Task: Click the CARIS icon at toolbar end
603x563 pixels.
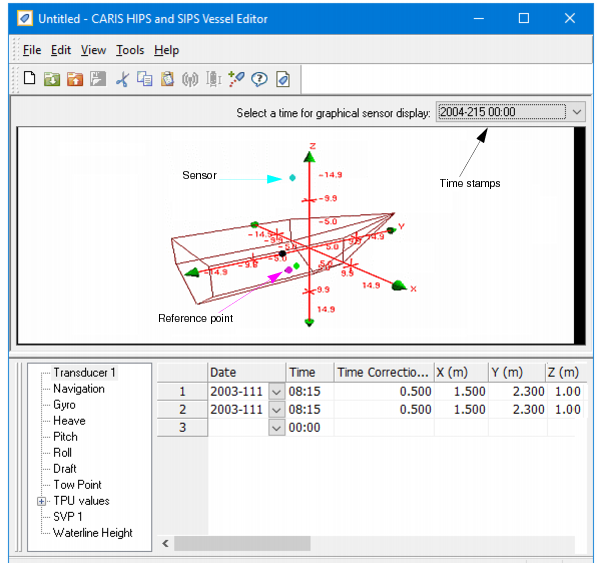Action: (283, 80)
